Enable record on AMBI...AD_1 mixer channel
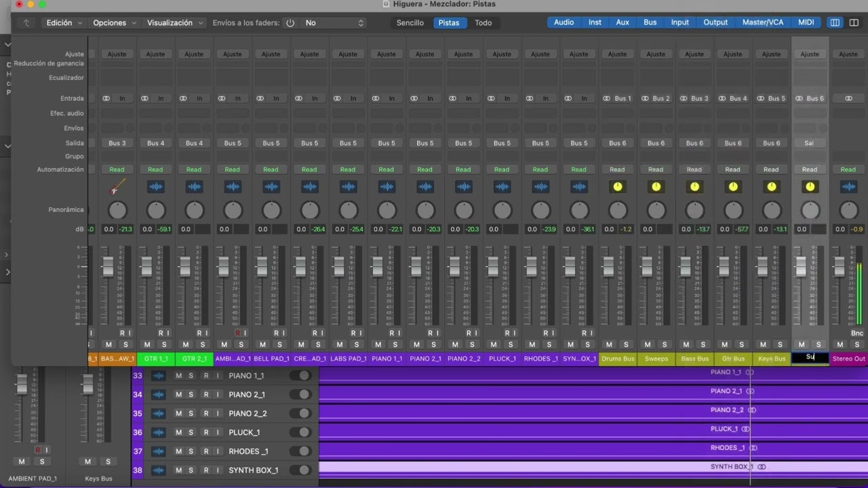 [x=237, y=333]
